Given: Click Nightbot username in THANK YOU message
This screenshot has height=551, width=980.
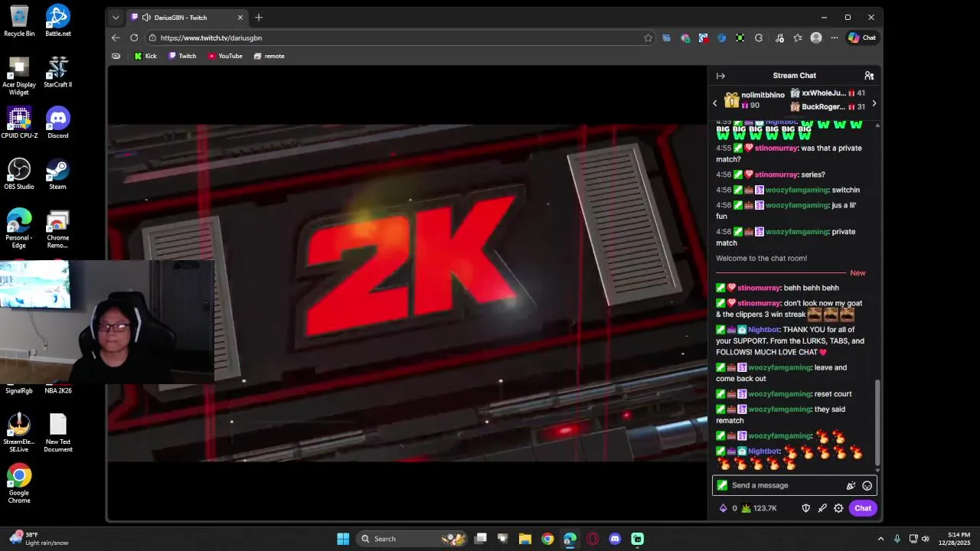Looking at the screenshot, I should 763,330.
